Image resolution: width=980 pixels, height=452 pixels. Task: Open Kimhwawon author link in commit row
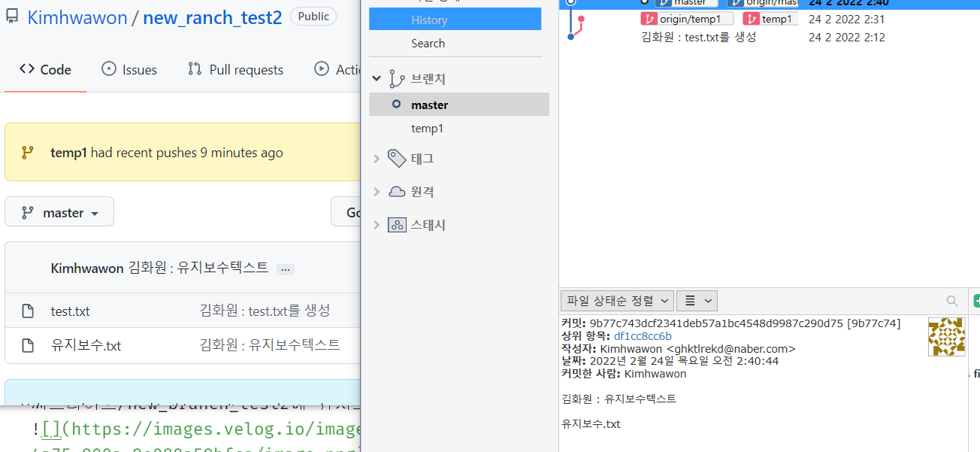(x=87, y=268)
